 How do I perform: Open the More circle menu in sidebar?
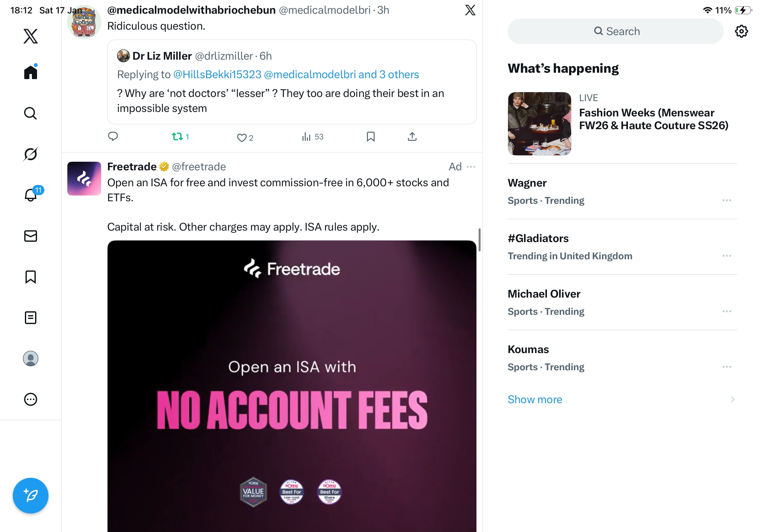coord(31,399)
